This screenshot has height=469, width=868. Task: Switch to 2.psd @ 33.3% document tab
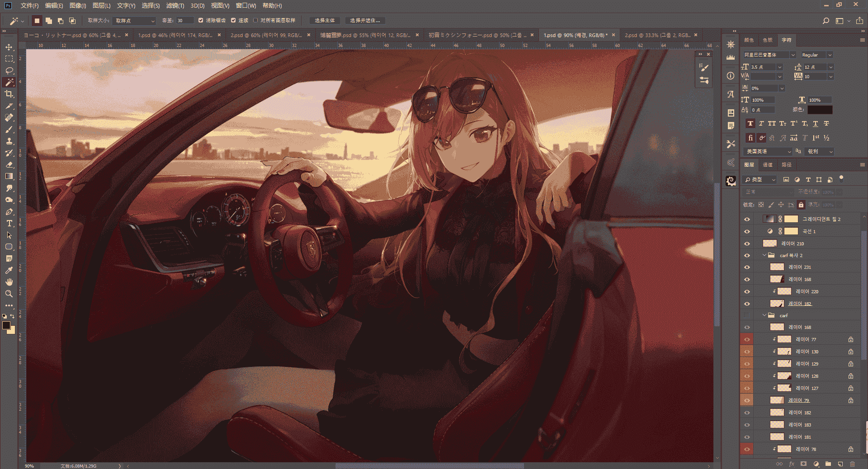(x=657, y=35)
